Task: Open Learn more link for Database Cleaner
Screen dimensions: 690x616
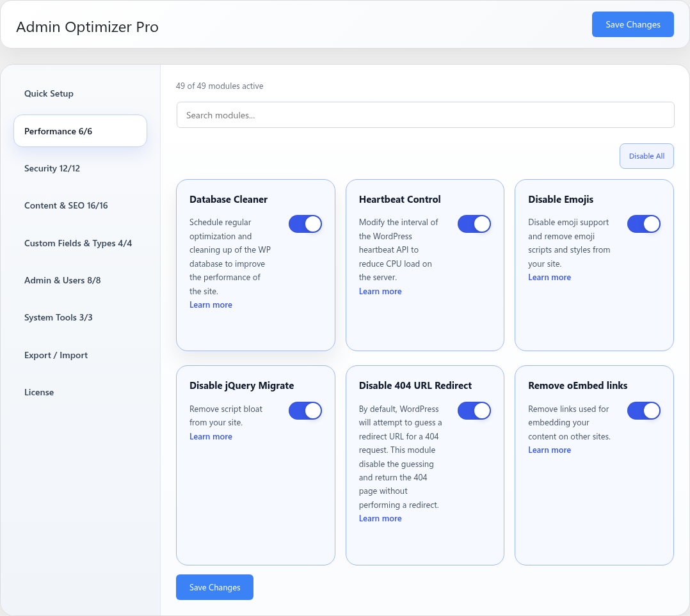Action: pos(211,304)
